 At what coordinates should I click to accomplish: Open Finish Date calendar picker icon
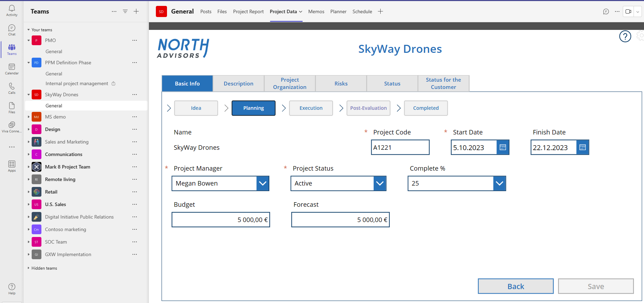click(583, 147)
